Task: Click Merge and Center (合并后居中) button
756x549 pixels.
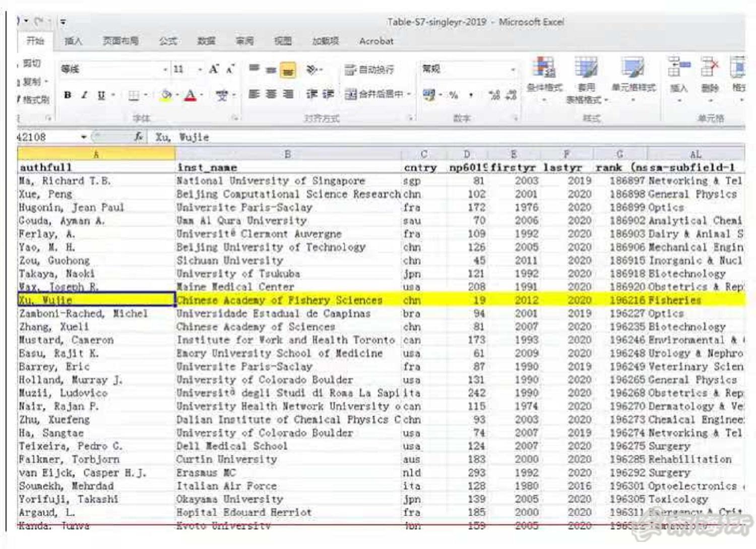Action: (377, 94)
